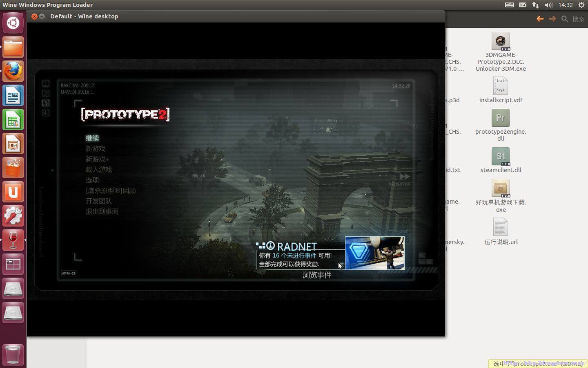Choose 退出到桌面 to quit the game
Image resolution: width=588 pixels, height=368 pixels.
[102, 211]
